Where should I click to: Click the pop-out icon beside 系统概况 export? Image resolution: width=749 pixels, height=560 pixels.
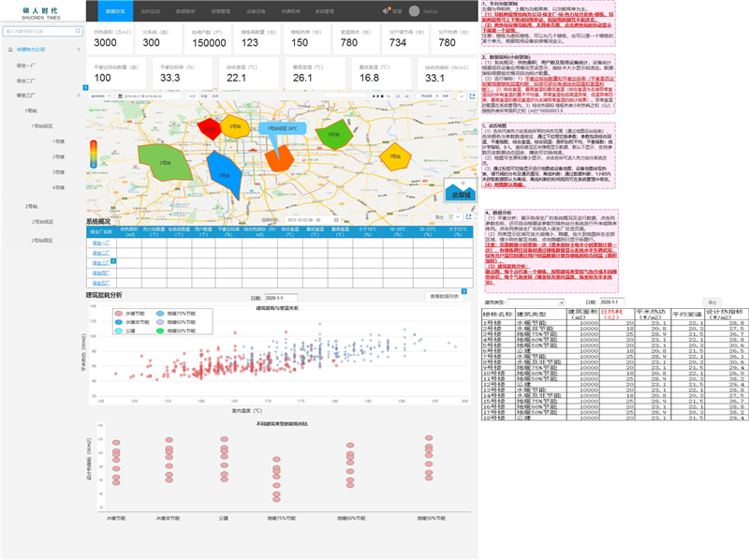click(x=469, y=217)
